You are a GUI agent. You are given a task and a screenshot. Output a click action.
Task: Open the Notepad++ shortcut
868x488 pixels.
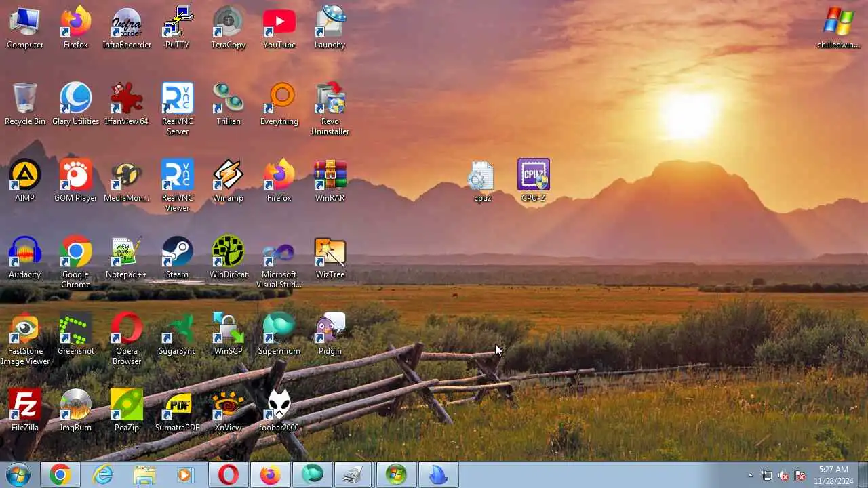pyautogui.click(x=127, y=258)
